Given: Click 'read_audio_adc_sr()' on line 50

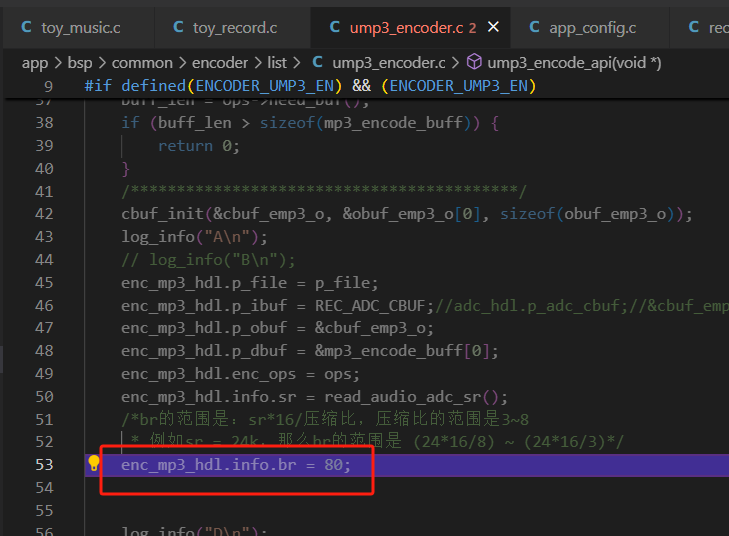Looking at the screenshot, I should tap(411, 397).
